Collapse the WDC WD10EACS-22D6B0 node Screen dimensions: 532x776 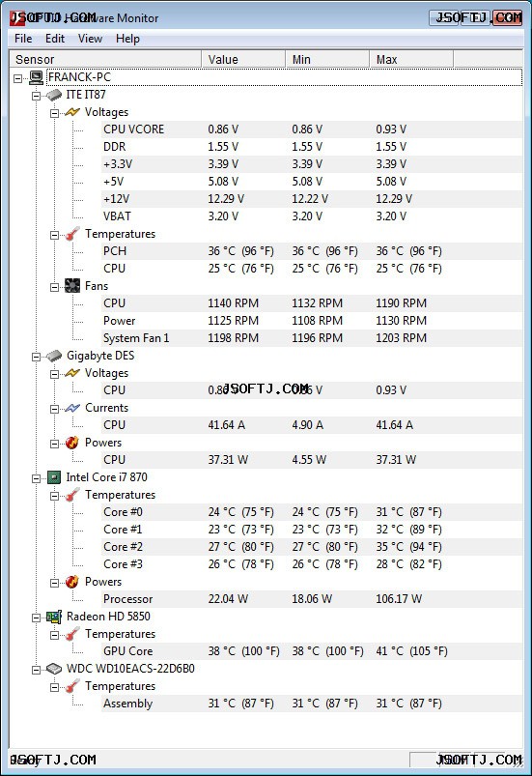click(36, 670)
